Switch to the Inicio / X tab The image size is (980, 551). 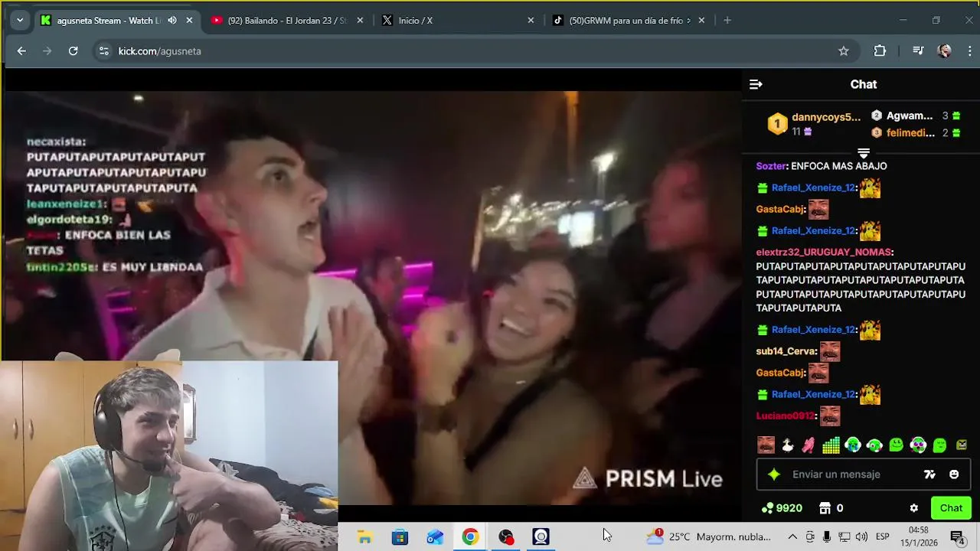pyautogui.click(x=416, y=21)
